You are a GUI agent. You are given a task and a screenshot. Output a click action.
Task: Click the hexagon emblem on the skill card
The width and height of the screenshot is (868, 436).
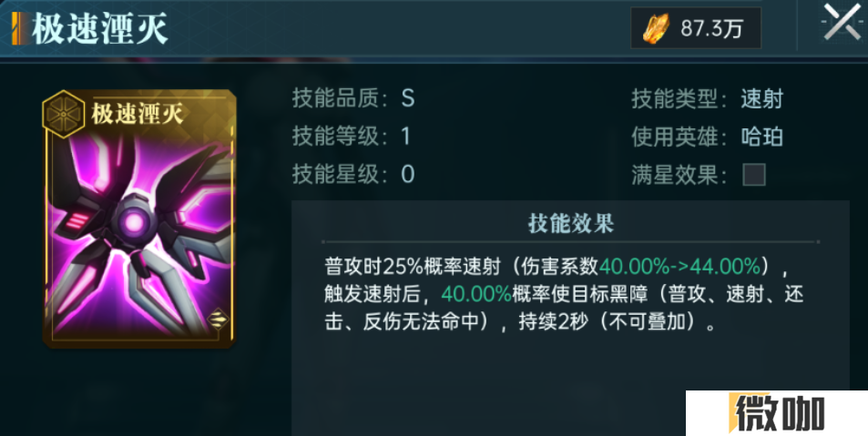pos(63,115)
